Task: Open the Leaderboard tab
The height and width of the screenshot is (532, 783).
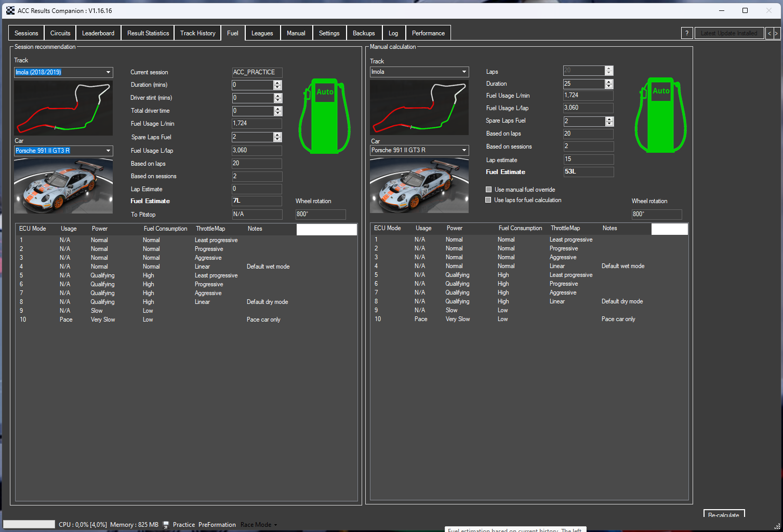Action: tap(98, 33)
